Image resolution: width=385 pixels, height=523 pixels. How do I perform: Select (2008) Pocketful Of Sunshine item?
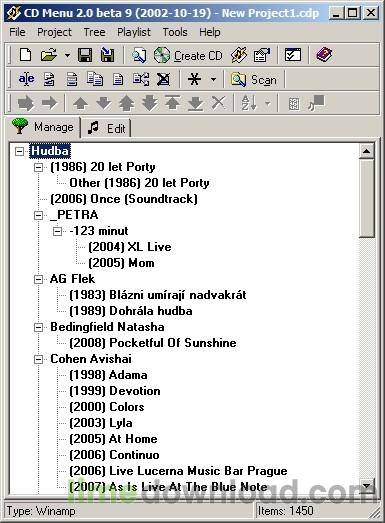tap(153, 343)
